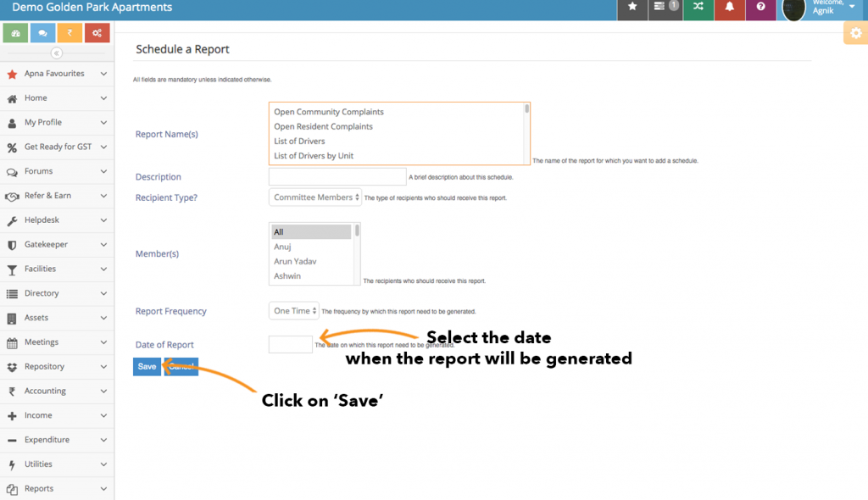868x500 pixels.
Task: Click the percent icon beside Get Ready for GST
Action: pyautogui.click(x=12, y=147)
